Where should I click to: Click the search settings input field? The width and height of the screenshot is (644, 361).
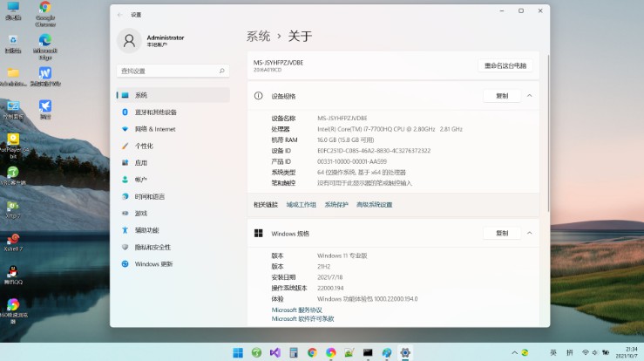coord(173,71)
